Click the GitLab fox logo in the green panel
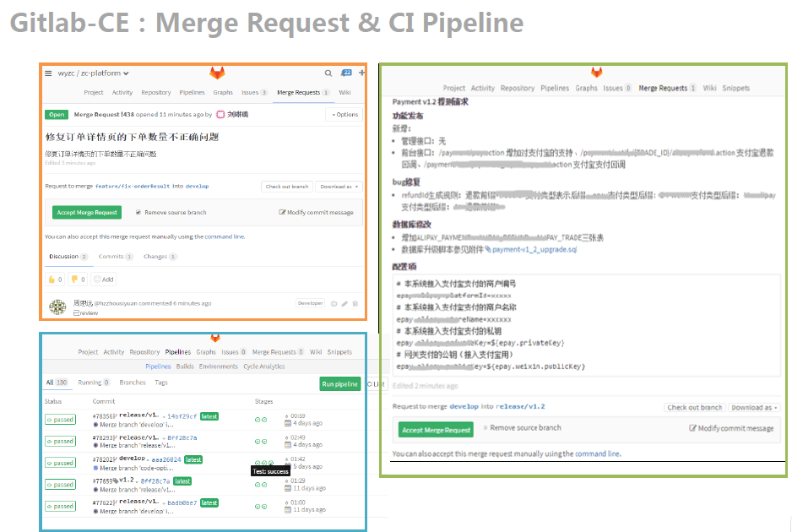This screenshot has width=792, height=532. [596, 73]
